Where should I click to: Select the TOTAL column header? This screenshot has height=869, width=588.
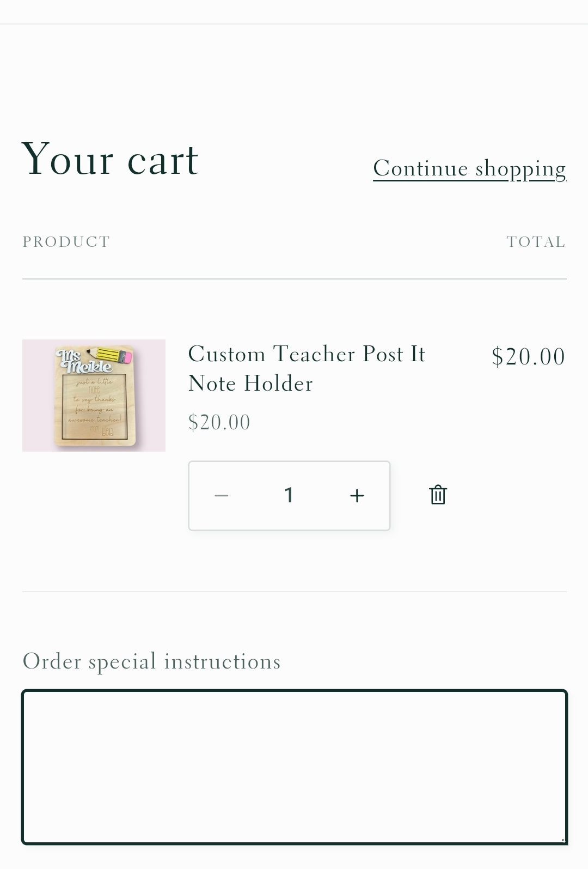pos(536,241)
